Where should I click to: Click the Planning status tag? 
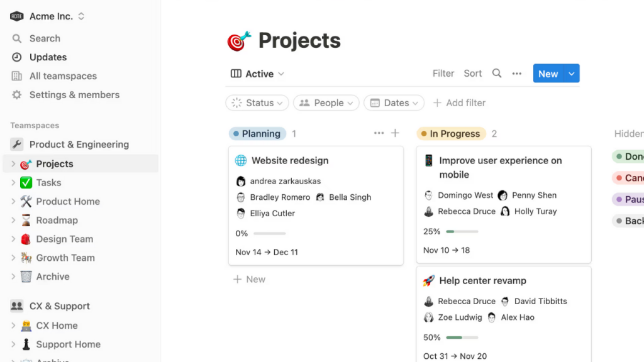[x=257, y=134]
